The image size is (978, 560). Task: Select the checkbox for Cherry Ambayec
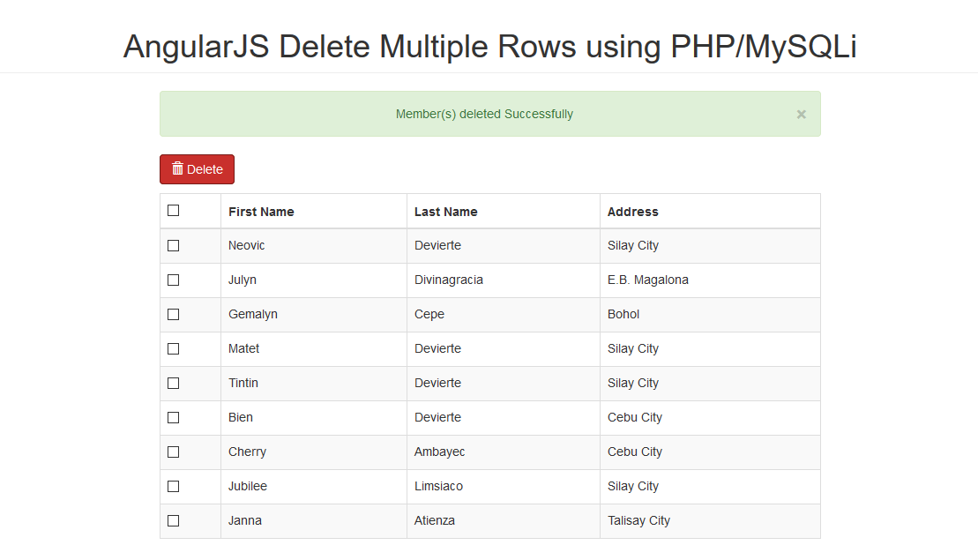173,452
